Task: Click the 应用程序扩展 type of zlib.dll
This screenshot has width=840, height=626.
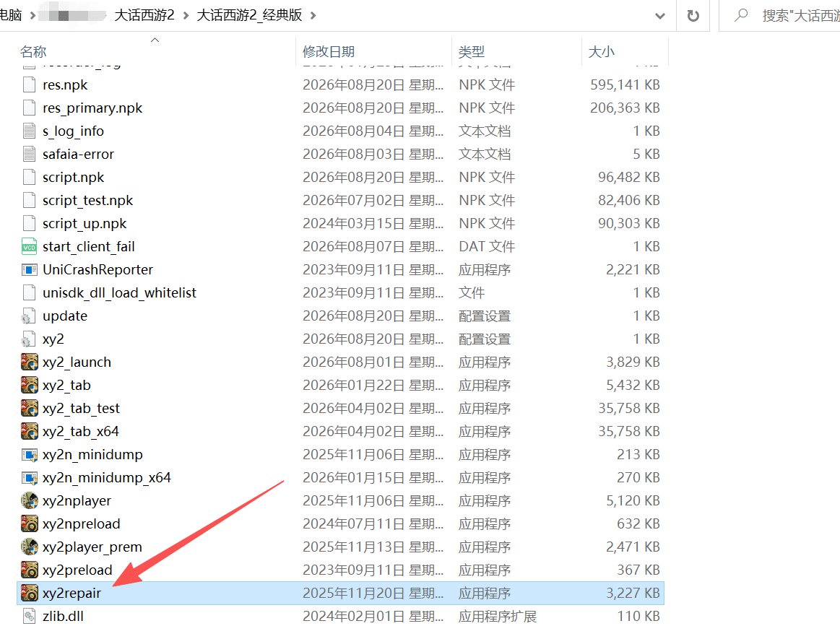Action: [x=497, y=617]
